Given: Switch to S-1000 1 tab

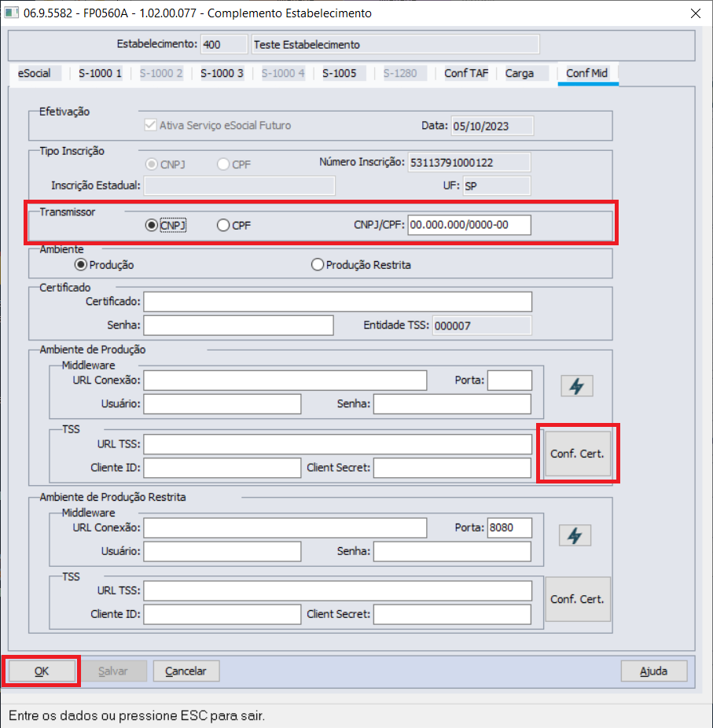Looking at the screenshot, I should (x=101, y=73).
